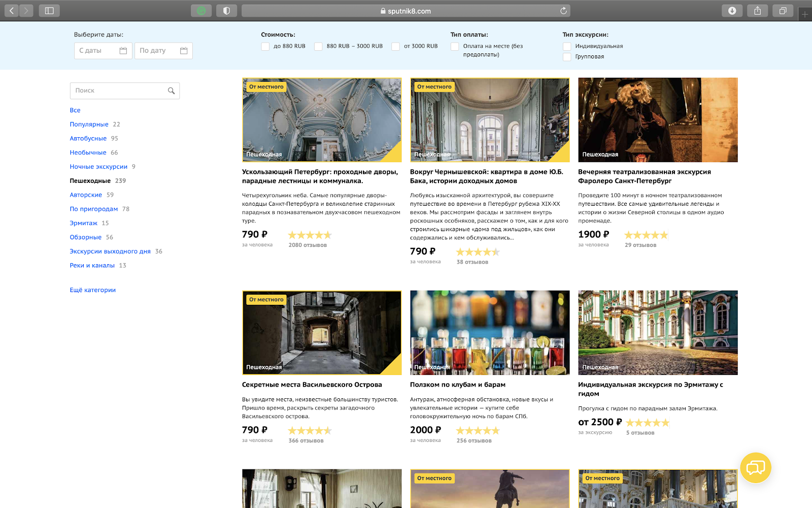Image resolution: width=812 pixels, height=508 pixels.
Task: Open 'Секретные места Васильевского Острова' title
Action: (312, 385)
